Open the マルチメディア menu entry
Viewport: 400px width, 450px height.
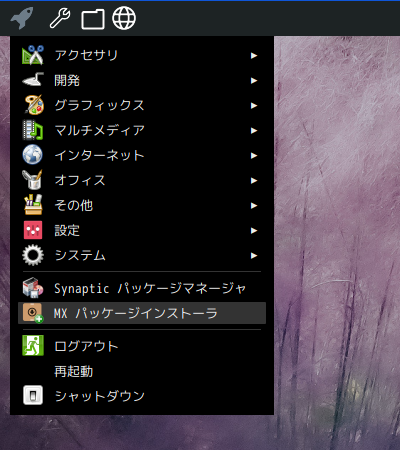coord(142,130)
